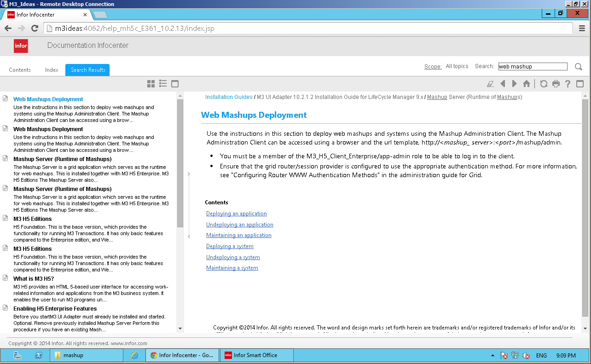Image resolution: width=591 pixels, height=364 pixels.
Task: Switch to the Index tab
Action: pyautogui.click(x=52, y=70)
